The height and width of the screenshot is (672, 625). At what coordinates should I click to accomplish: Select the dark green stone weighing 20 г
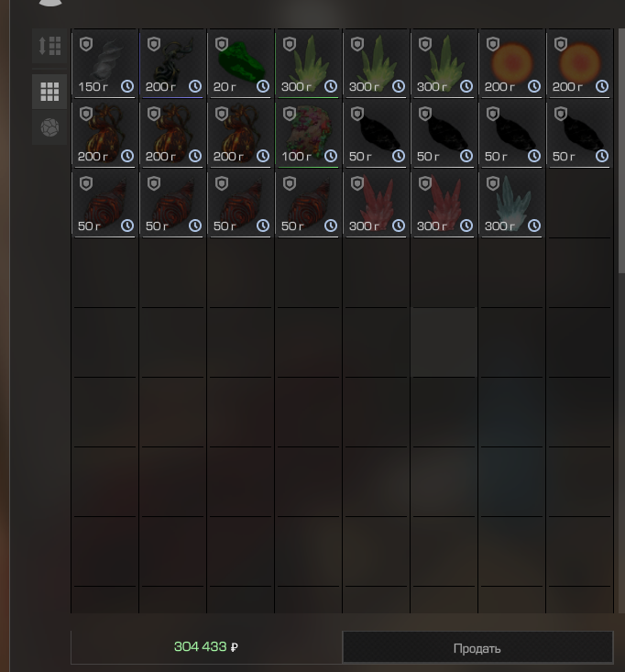240,63
